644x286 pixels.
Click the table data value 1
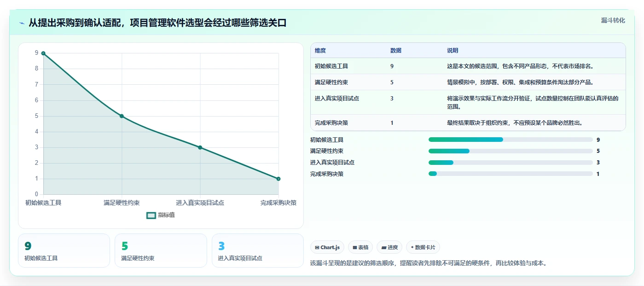tap(392, 123)
